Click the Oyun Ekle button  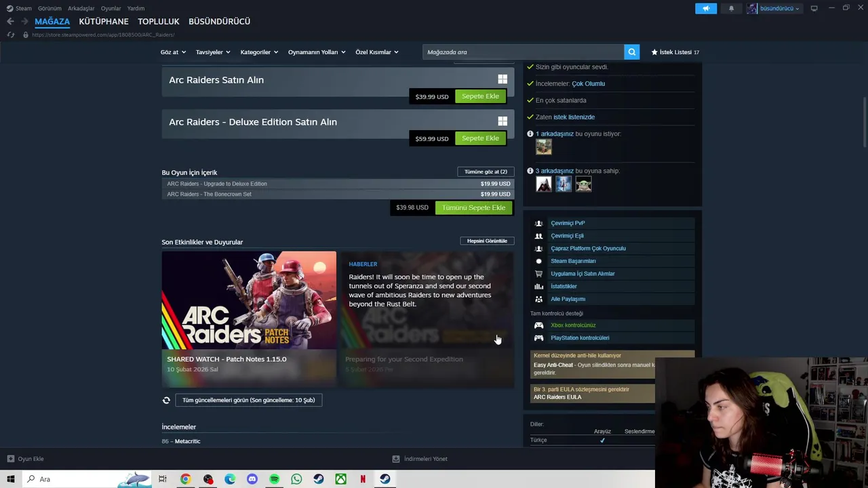(x=25, y=459)
